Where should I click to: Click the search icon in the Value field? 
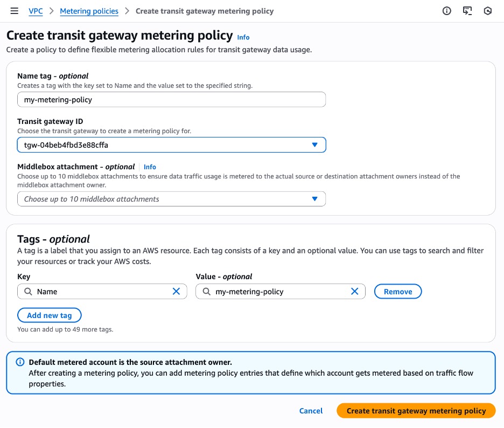pyautogui.click(x=206, y=292)
